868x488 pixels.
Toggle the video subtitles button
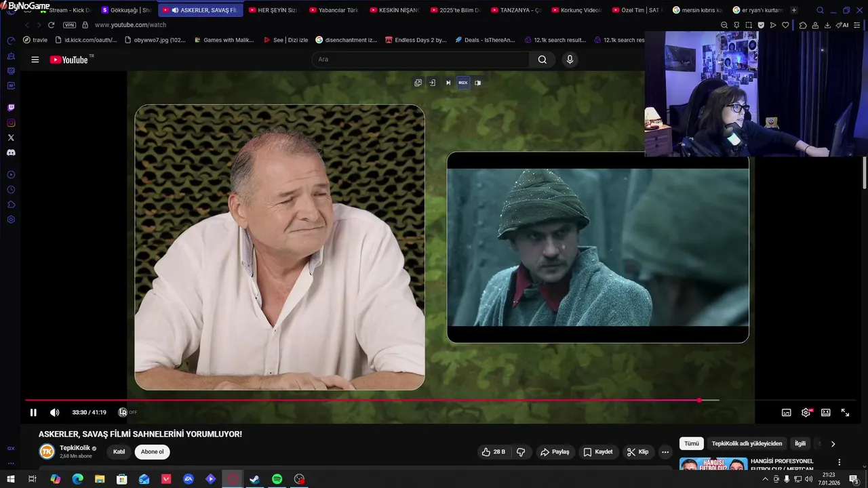(x=787, y=412)
